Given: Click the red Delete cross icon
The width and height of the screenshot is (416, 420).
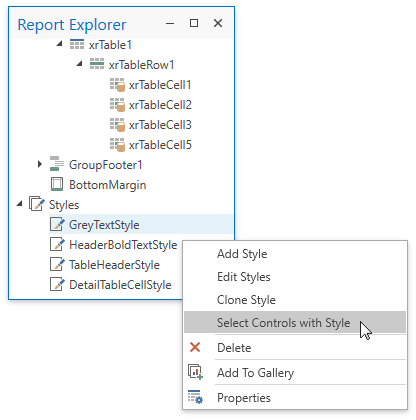Looking at the screenshot, I should [x=195, y=347].
